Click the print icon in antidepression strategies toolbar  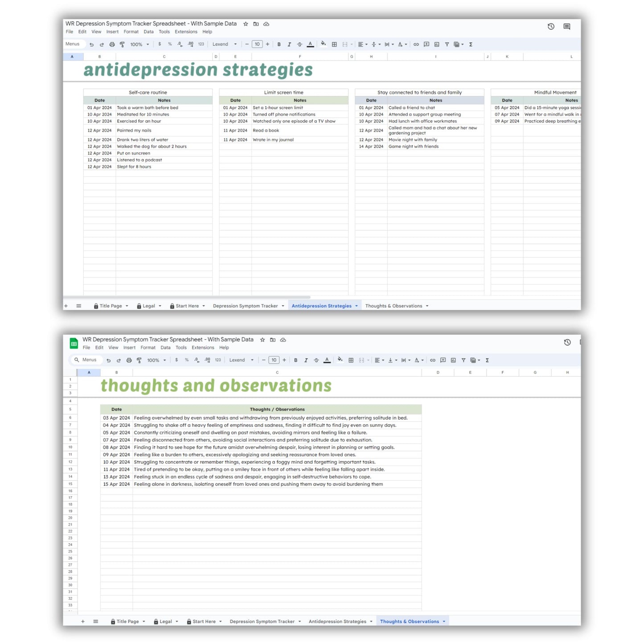pyautogui.click(x=112, y=45)
